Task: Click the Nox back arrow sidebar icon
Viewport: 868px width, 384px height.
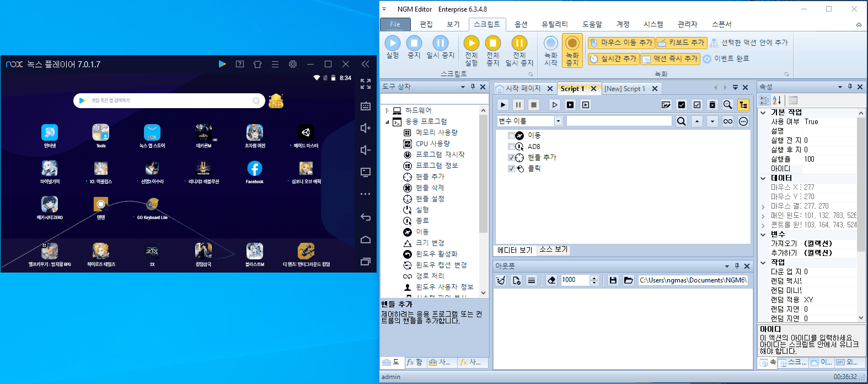Action: [x=365, y=217]
